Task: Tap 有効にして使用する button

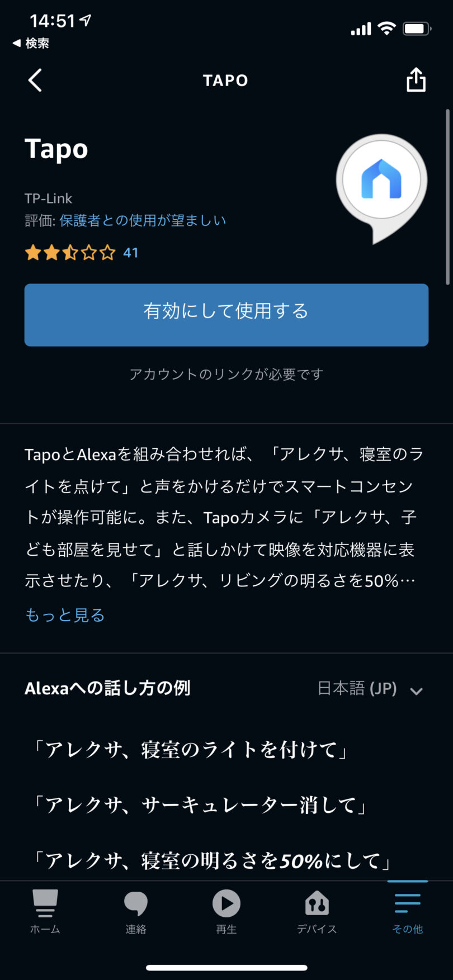Action: pyautogui.click(x=226, y=315)
